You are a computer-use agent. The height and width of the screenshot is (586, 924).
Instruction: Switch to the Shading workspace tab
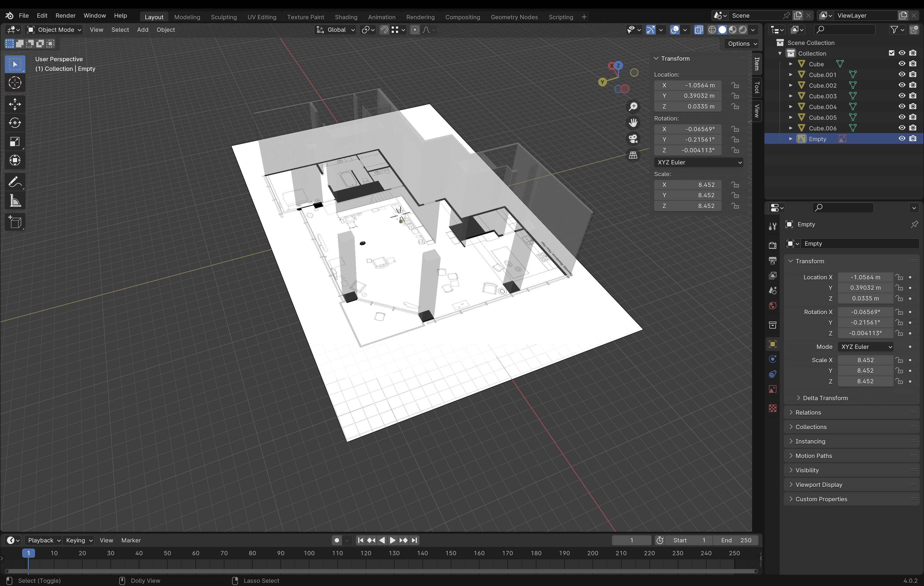click(x=346, y=17)
